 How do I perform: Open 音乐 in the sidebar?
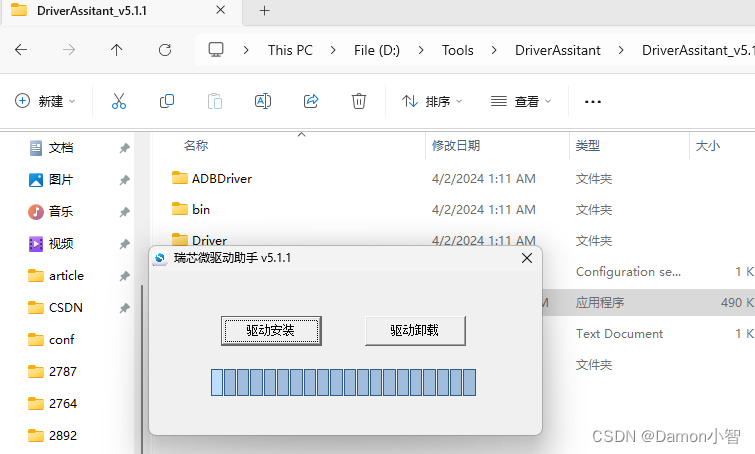61,211
